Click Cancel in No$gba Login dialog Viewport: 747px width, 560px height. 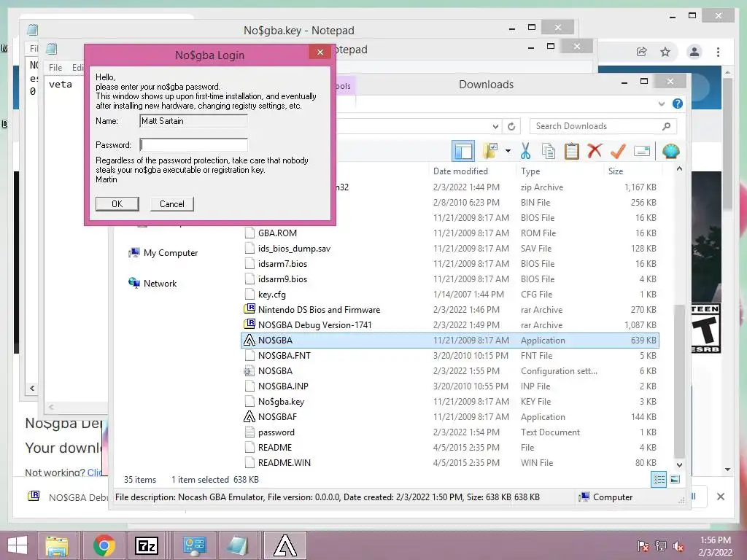pyautogui.click(x=171, y=204)
